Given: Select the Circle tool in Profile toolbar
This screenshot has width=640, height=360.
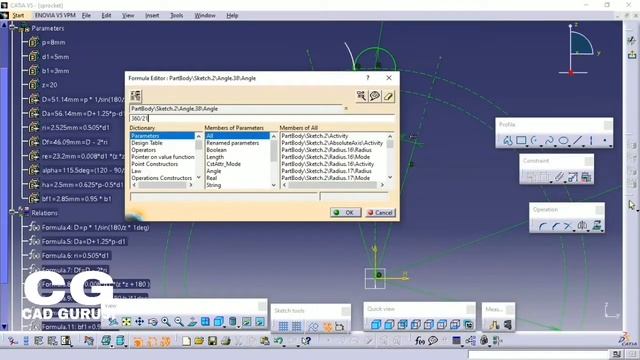Looking at the screenshot, I should (535, 141).
